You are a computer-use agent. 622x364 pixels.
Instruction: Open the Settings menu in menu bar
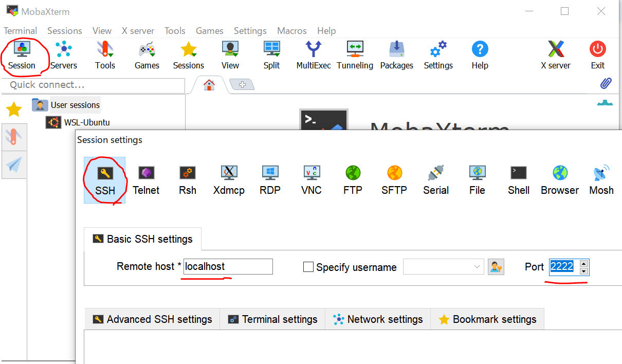(250, 31)
